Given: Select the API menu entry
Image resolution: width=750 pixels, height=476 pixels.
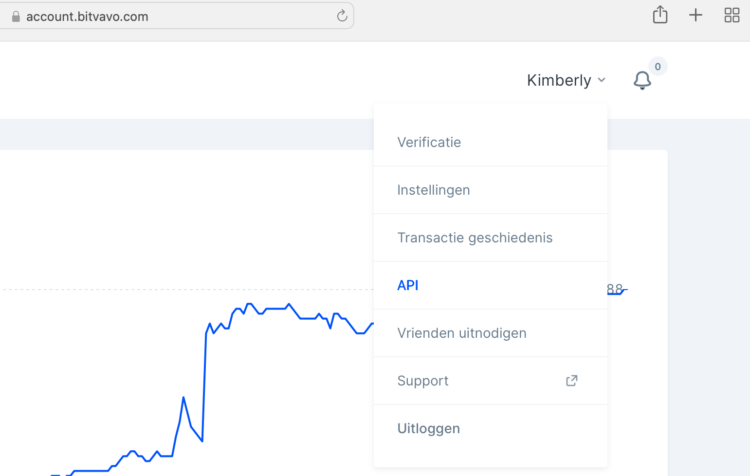Looking at the screenshot, I should point(408,285).
